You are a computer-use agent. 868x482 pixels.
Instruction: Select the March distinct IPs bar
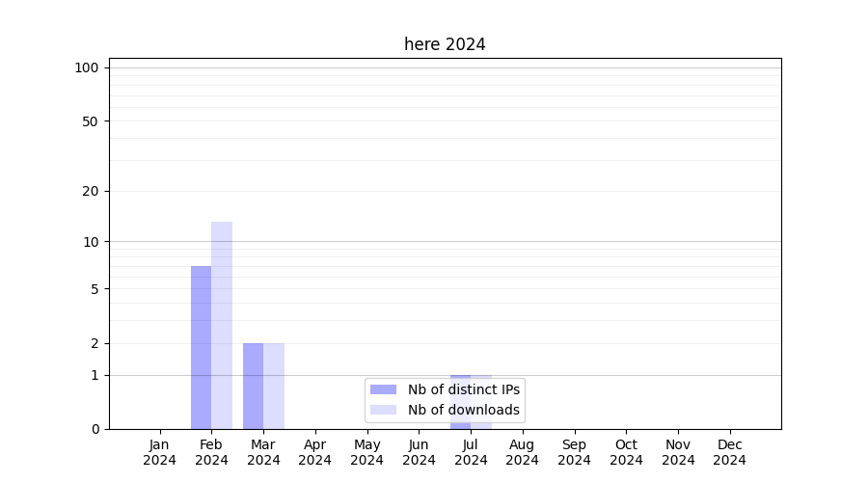coord(253,386)
